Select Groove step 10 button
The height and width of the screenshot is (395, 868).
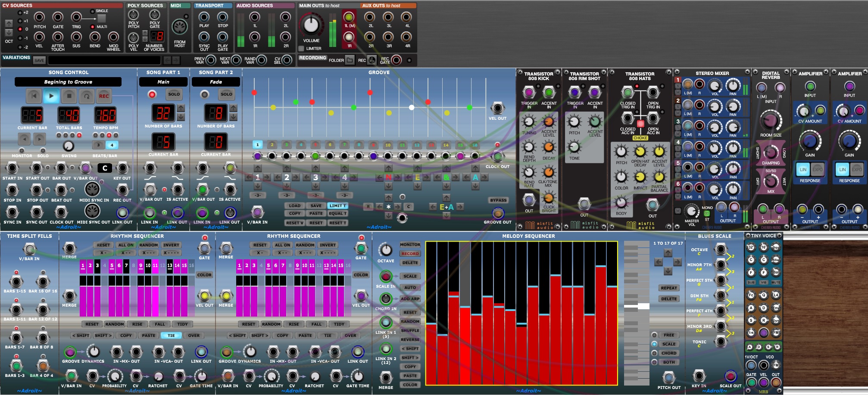tap(388, 145)
